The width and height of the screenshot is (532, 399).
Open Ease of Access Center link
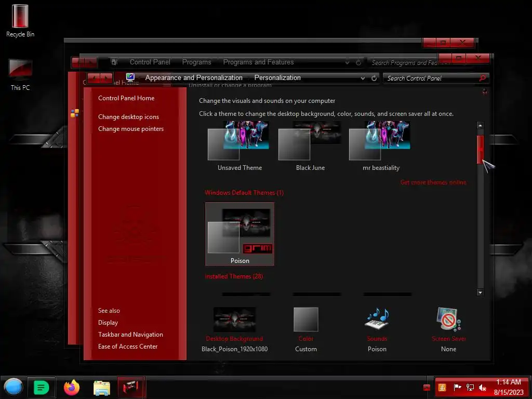(x=128, y=347)
